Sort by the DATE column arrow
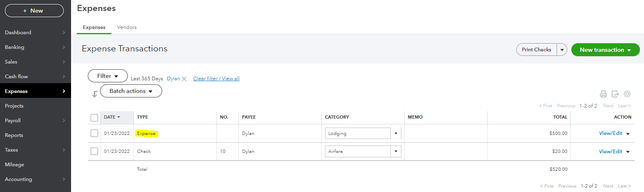This screenshot has width=644, height=192. [119, 117]
